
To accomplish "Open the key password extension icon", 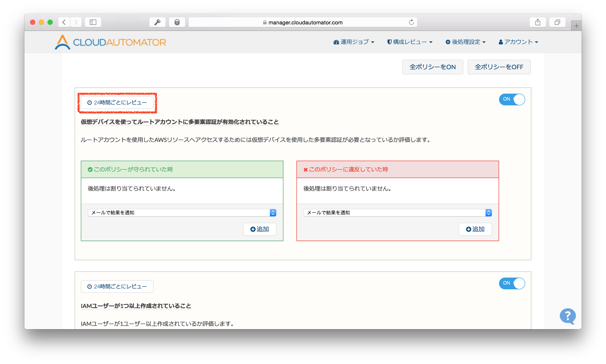I will 157,22.
